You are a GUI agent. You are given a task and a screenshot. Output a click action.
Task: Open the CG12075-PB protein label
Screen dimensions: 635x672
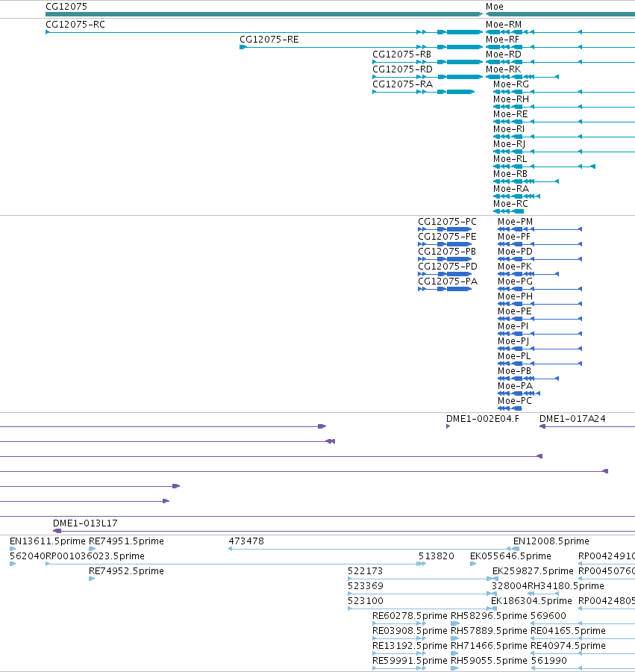(x=447, y=252)
